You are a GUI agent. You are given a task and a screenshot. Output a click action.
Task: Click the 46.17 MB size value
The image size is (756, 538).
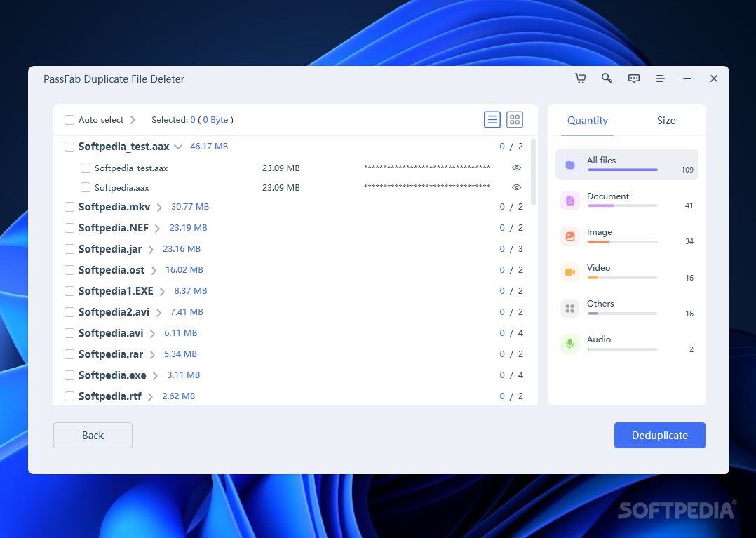(x=209, y=146)
